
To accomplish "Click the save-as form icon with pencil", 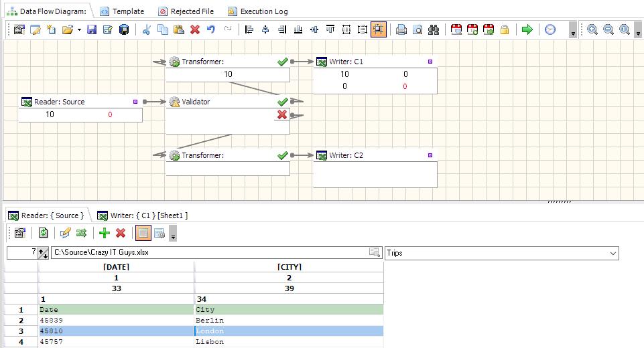I will tap(108, 29).
